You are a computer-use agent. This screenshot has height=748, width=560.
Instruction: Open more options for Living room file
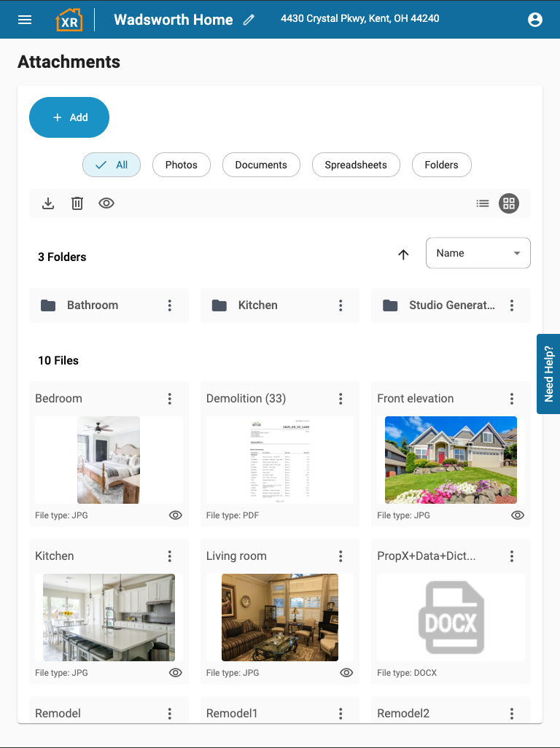click(x=341, y=556)
